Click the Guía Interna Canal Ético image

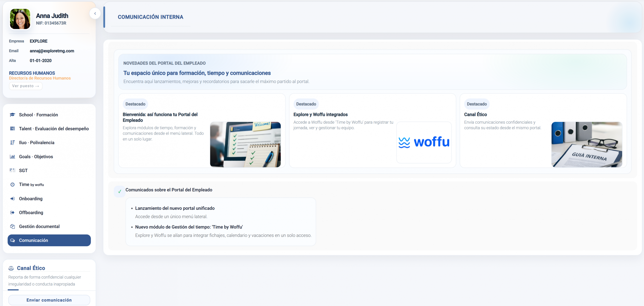pyautogui.click(x=587, y=145)
